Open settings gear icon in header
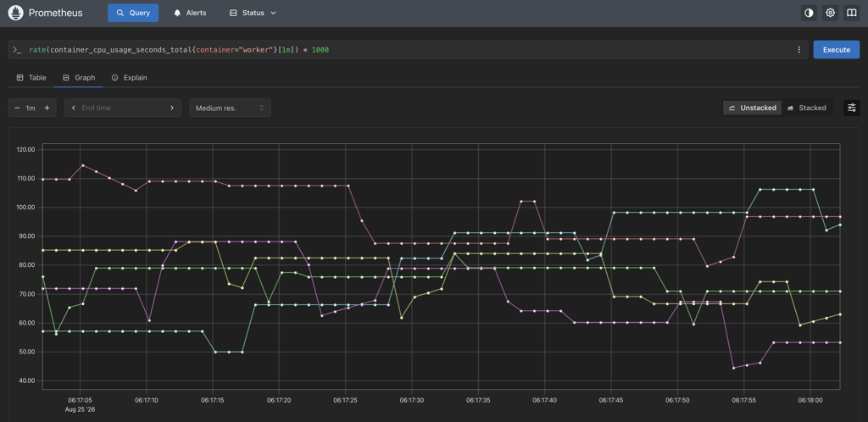This screenshot has height=422, width=868. [x=830, y=13]
